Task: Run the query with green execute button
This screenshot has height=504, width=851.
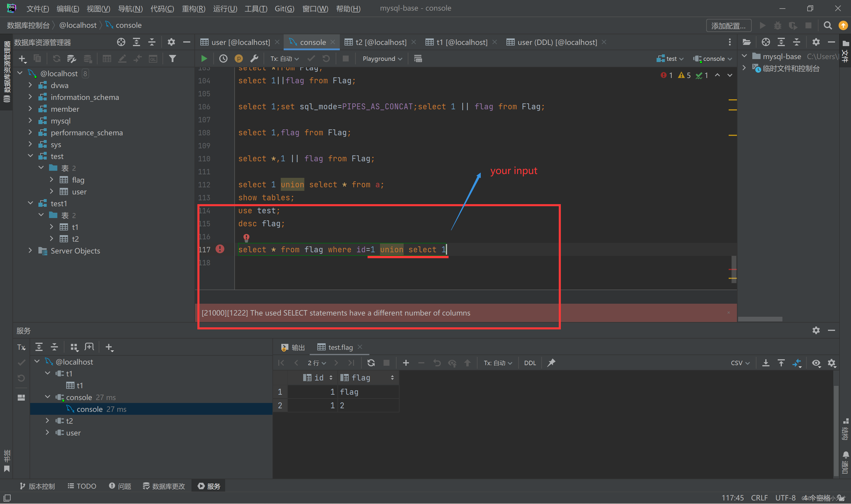Action: coord(204,59)
